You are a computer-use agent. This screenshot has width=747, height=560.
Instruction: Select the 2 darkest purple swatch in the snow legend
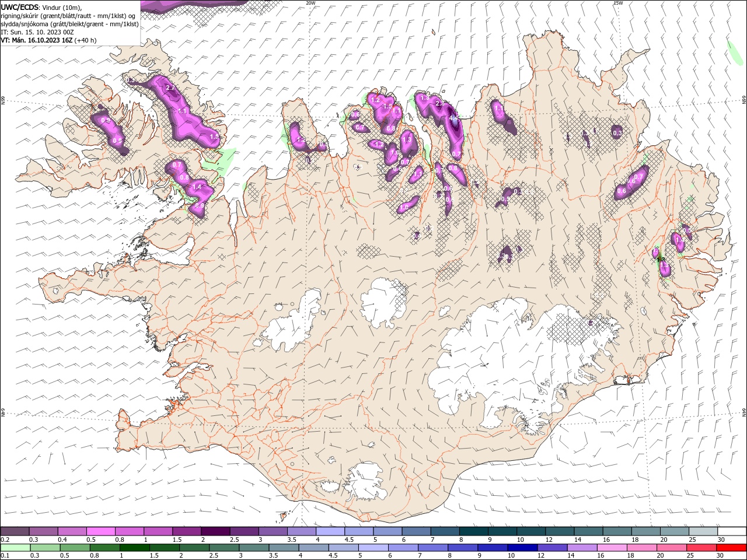click(x=215, y=531)
